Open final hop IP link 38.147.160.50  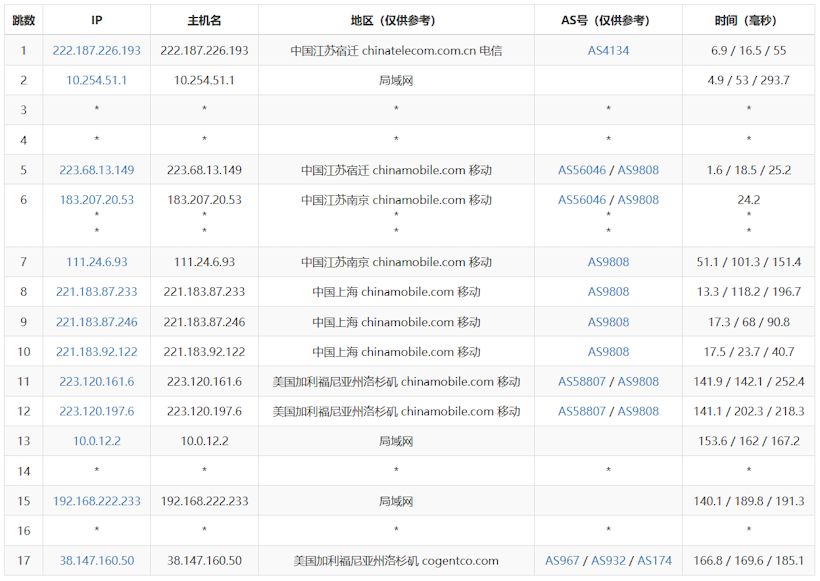pos(95,560)
